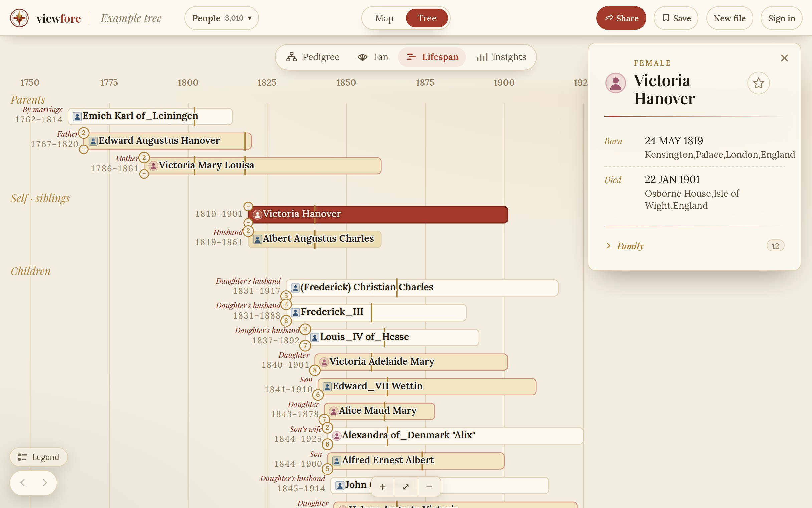Click death date "22 JAN 1901"
812x508 pixels.
coord(672,180)
